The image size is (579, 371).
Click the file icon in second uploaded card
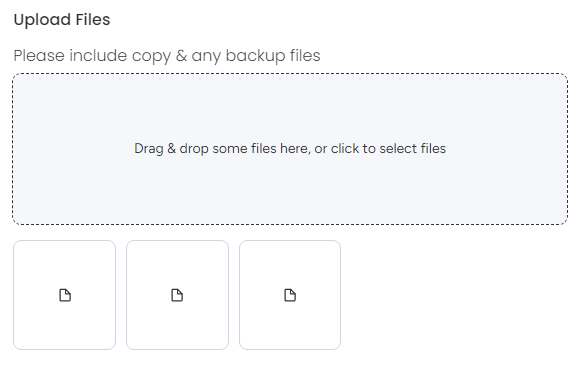click(177, 295)
